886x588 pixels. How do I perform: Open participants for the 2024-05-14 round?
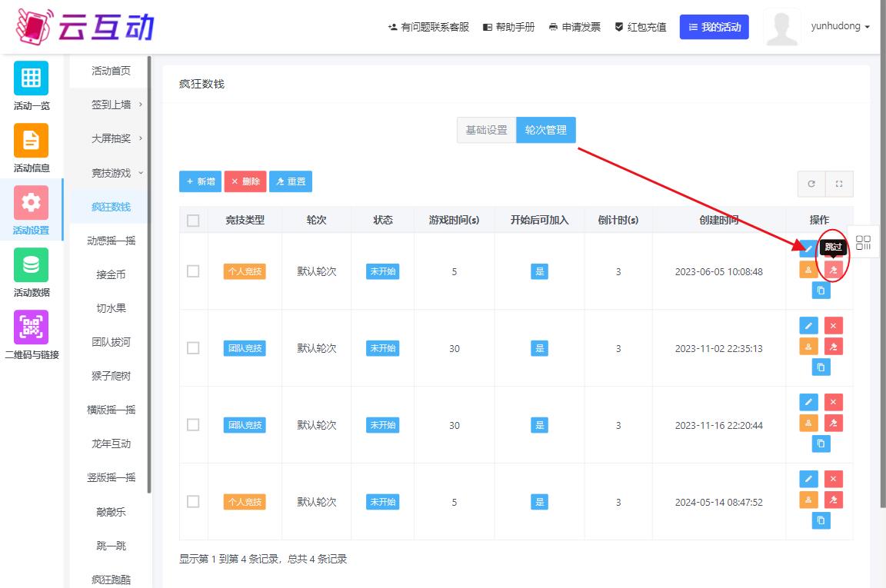[x=808, y=500]
